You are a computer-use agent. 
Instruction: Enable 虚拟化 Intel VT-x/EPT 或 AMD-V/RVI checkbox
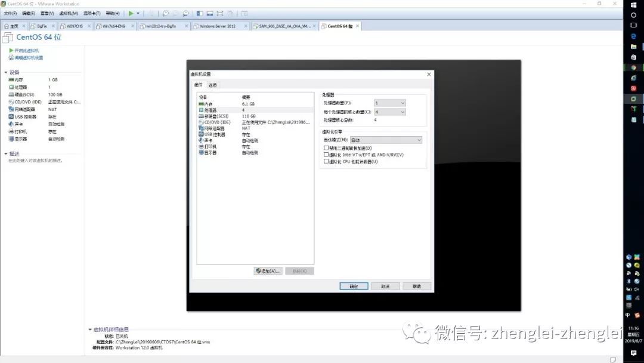coord(326,155)
